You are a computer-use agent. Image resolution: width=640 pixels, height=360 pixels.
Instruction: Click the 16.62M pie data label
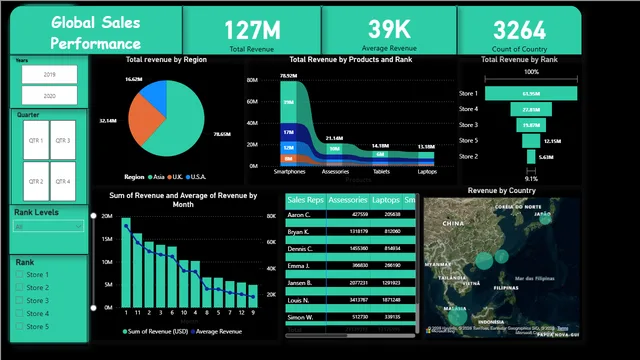(x=134, y=79)
